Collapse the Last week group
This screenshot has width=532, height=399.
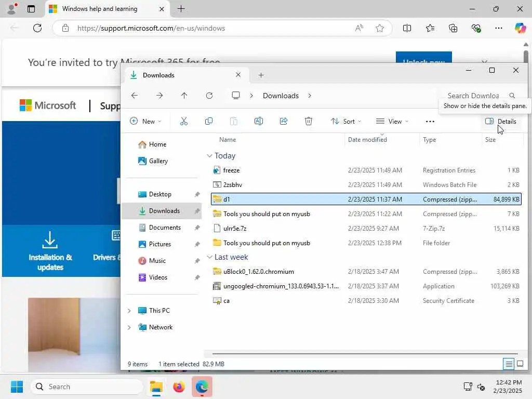(209, 257)
